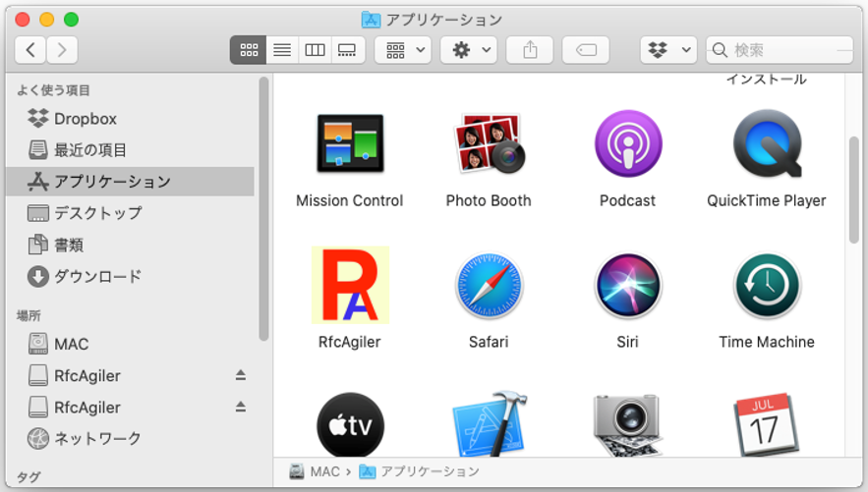This screenshot has height=492, width=868.
Task: Click the Podcast name label
Action: point(628,200)
